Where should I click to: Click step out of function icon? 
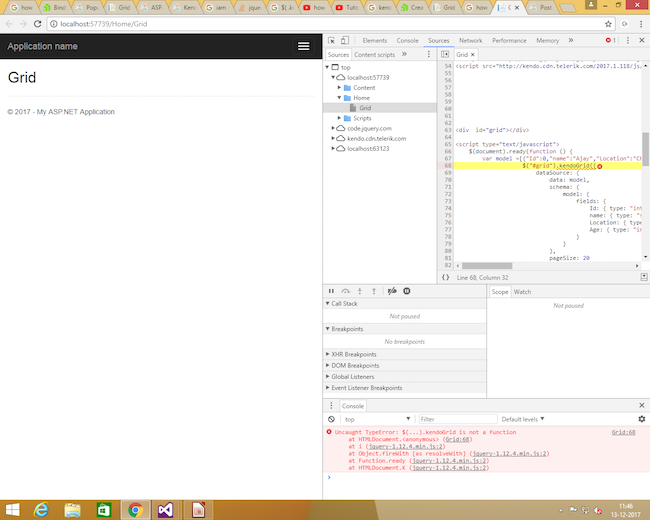374,291
